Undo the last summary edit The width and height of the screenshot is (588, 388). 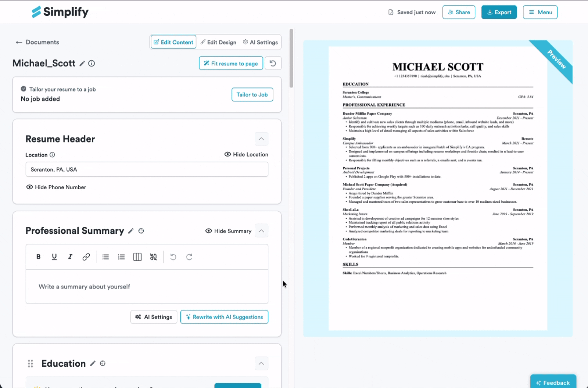(x=173, y=257)
